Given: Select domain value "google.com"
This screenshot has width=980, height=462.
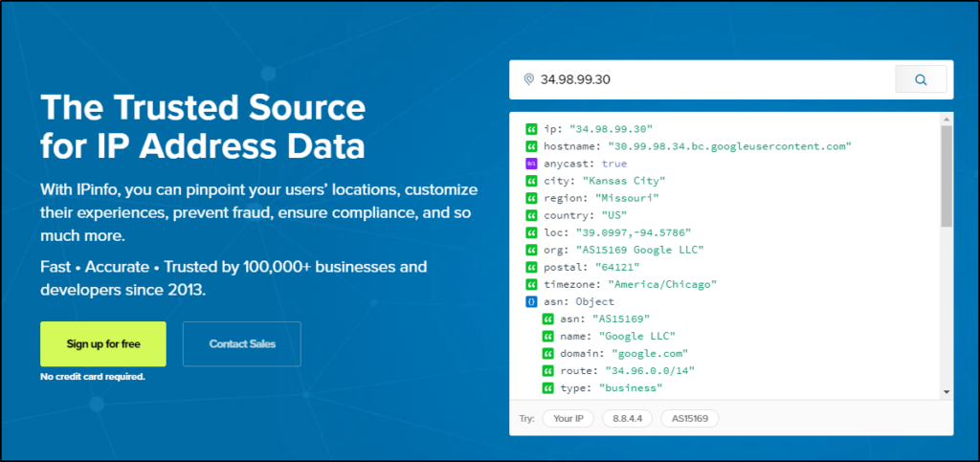Looking at the screenshot, I should [x=650, y=354].
